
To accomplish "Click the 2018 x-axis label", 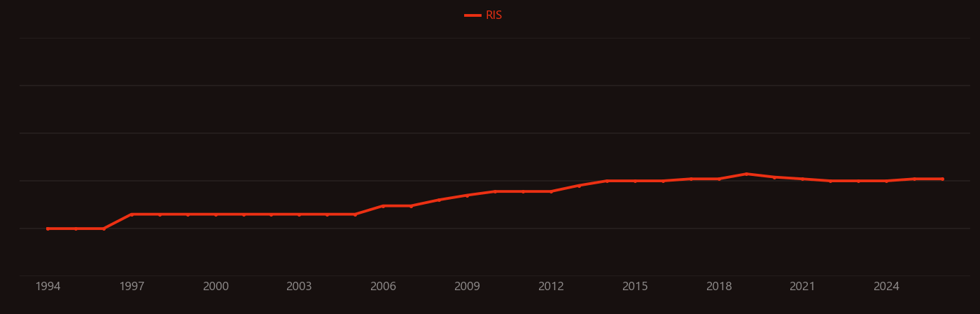I will pyautogui.click(x=719, y=287).
